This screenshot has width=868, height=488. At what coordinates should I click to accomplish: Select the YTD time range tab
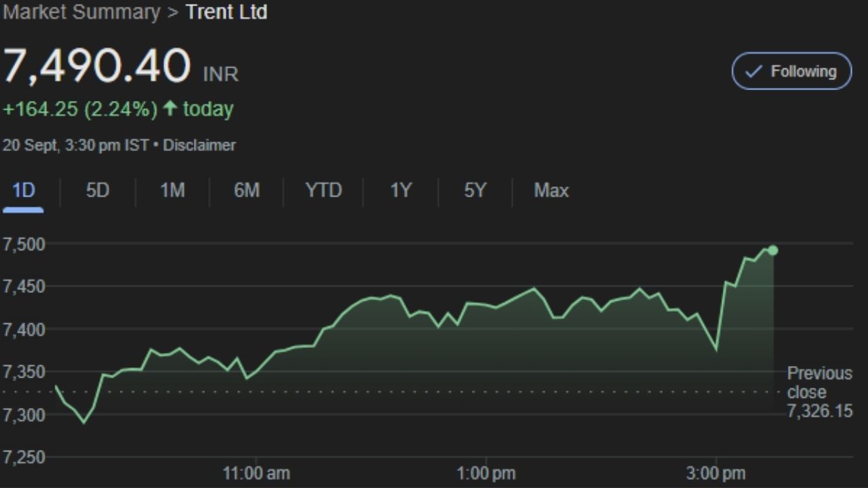tap(323, 190)
